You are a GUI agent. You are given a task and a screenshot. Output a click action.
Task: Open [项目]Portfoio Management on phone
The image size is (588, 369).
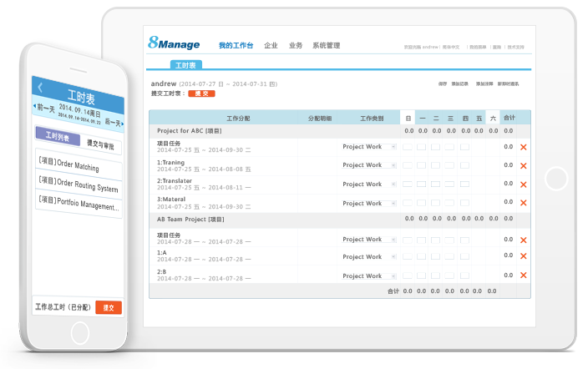79,204
